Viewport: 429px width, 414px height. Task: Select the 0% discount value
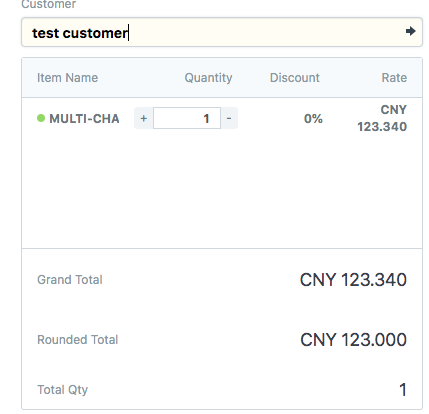(x=313, y=119)
